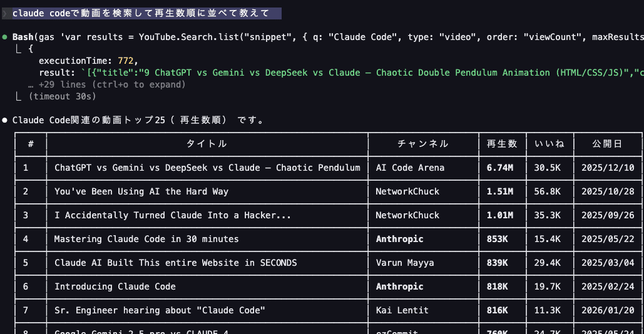The height and width of the screenshot is (334, 644).
Task: Click the 公開日 column header
Action: coord(607,144)
